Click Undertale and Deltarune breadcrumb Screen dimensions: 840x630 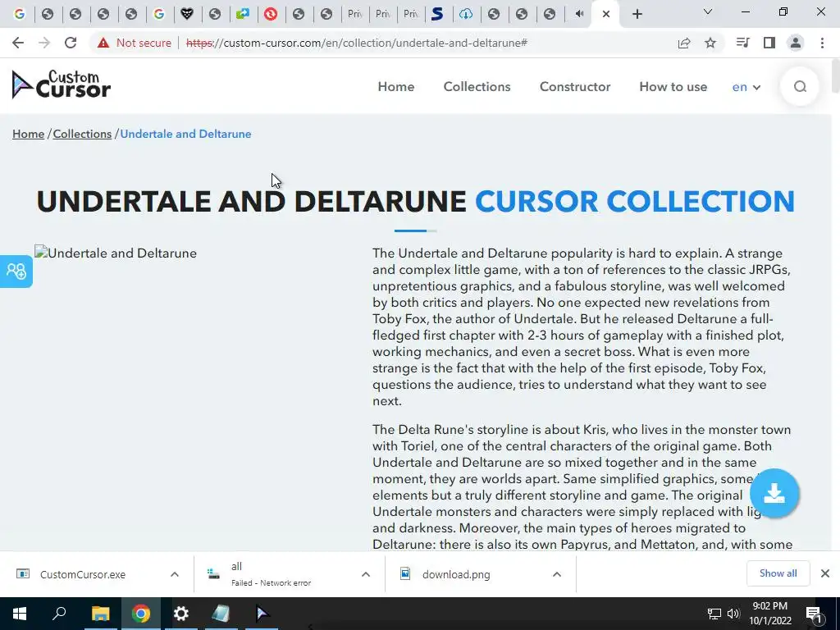[x=185, y=134]
